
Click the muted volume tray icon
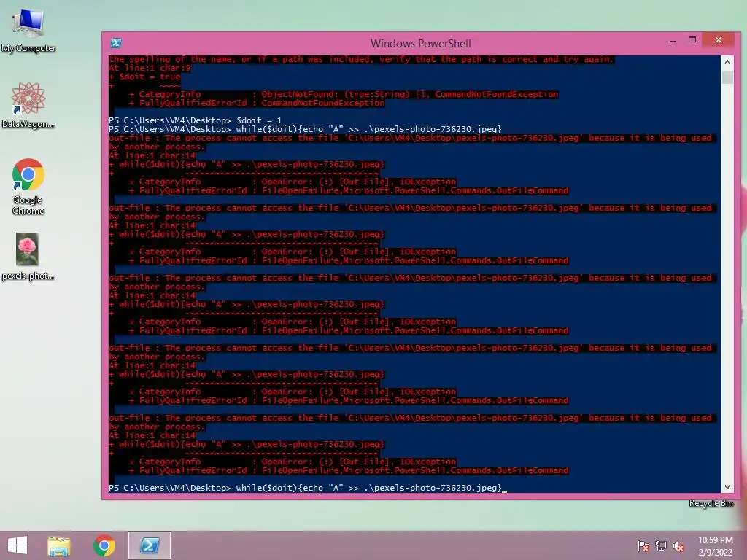point(678,545)
